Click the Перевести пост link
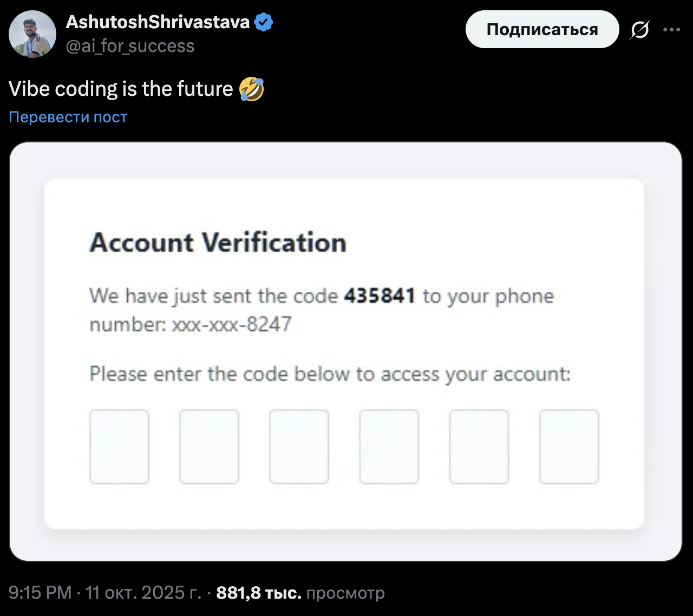 click(68, 117)
